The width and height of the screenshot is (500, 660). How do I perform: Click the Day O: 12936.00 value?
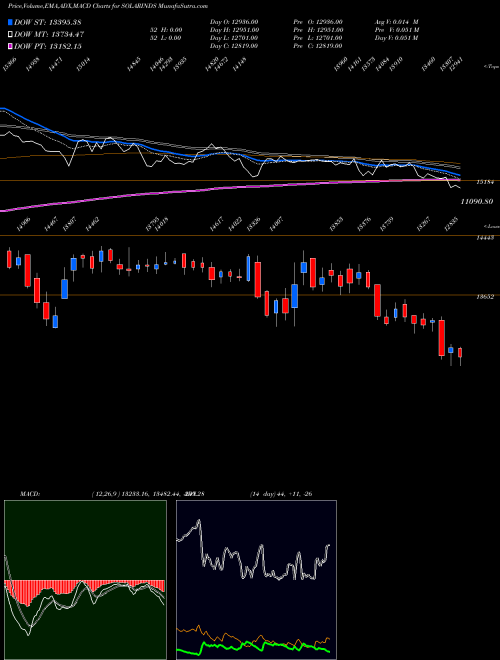click(234, 22)
